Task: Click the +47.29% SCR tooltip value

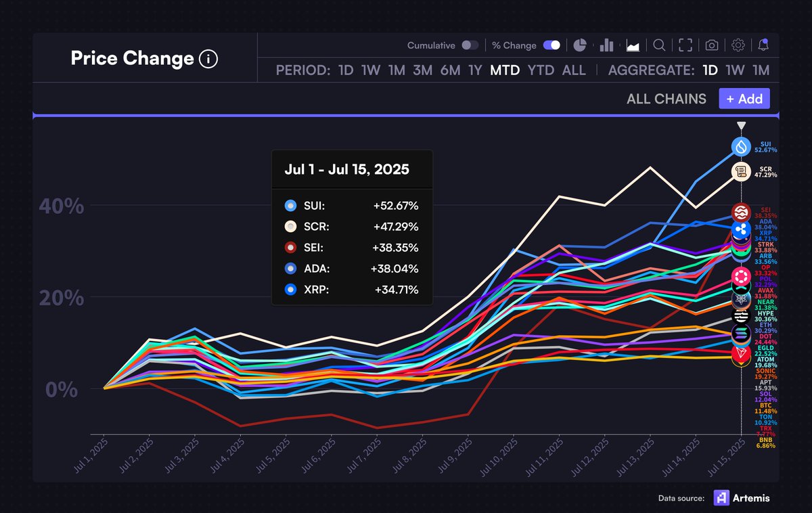Action: tap(394, 226)
